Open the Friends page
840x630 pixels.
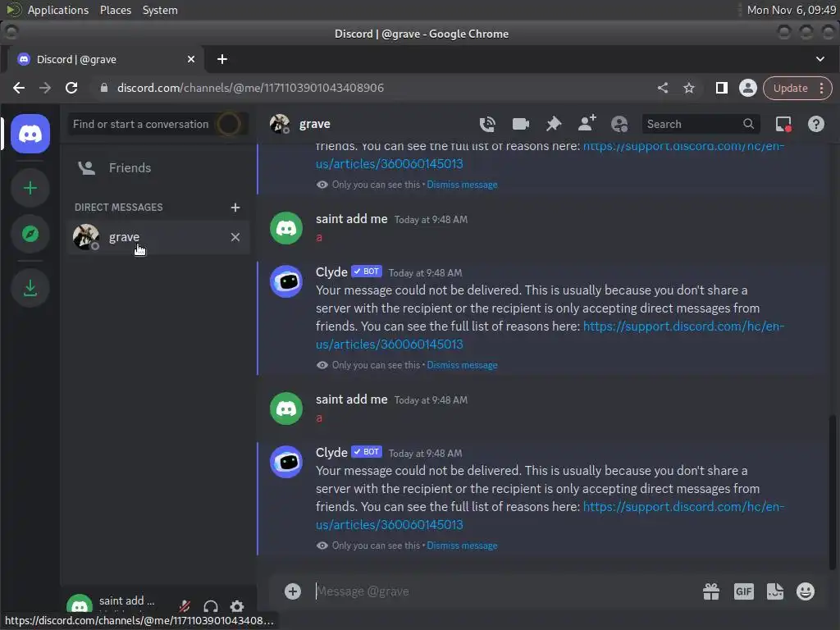158,167
